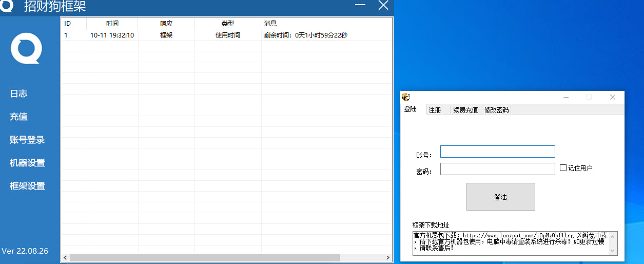The width and height of the screenshot is (644, 264).
Task: Open 机器设置 in the sidebar
Action: pos(27,163)
